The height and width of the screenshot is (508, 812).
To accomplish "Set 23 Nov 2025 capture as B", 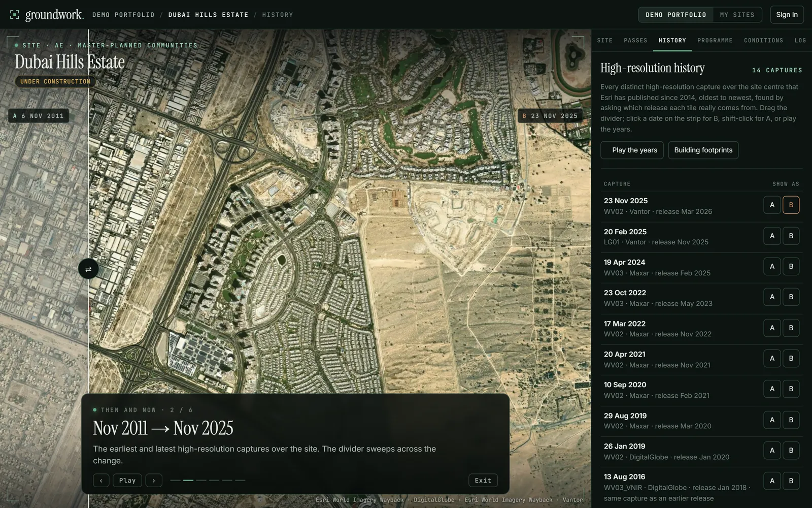I will [791, 205].
